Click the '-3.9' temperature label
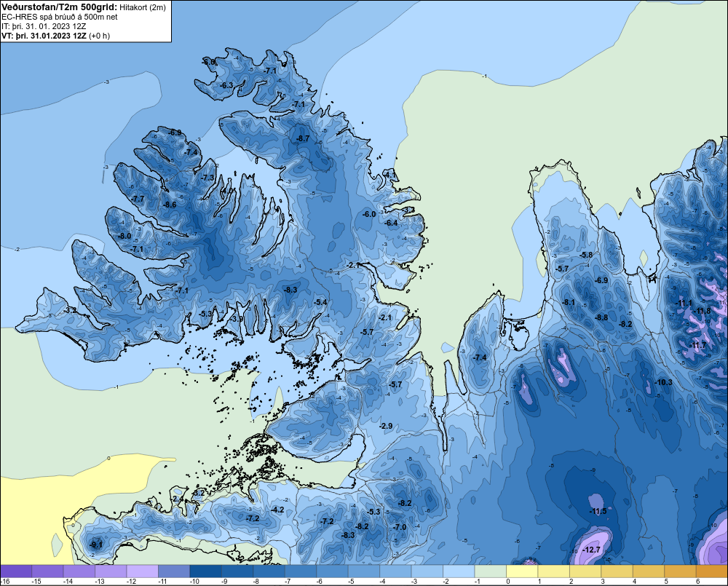This screenshot has width=728, height=586. (237, 319)
